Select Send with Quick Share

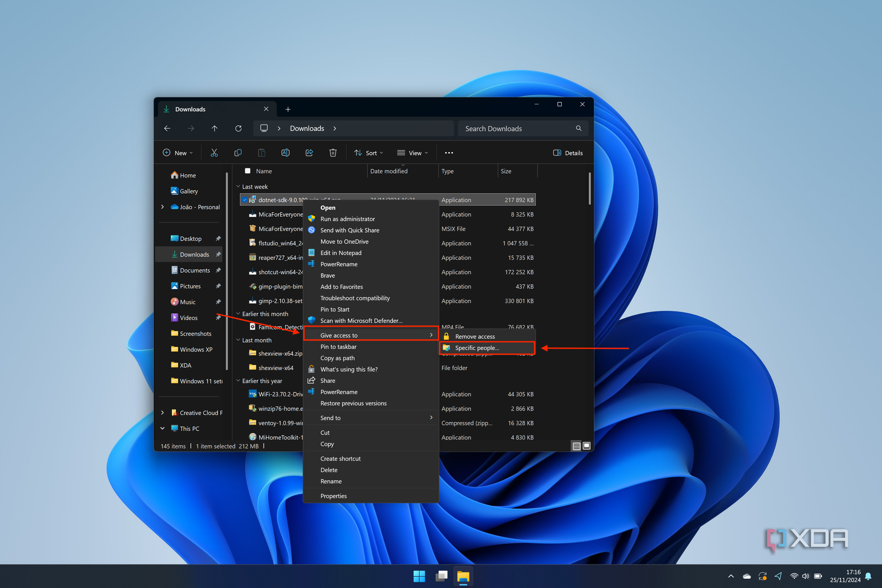tap(371, 230)
